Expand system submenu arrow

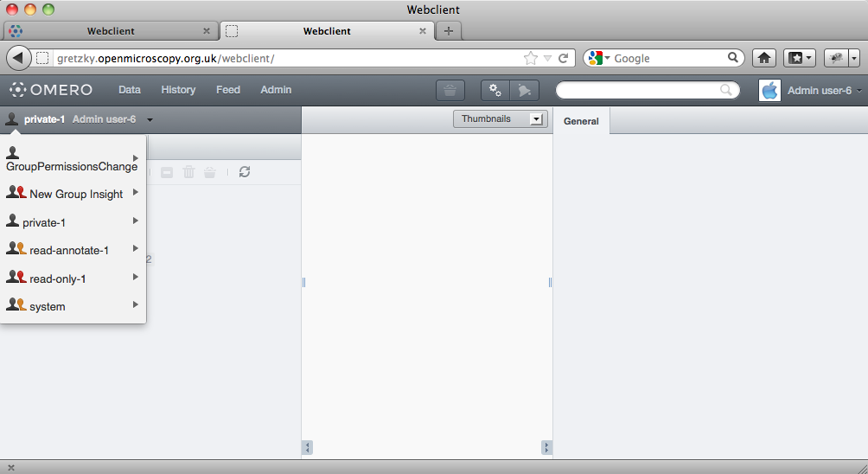click(x=136, y=304)
